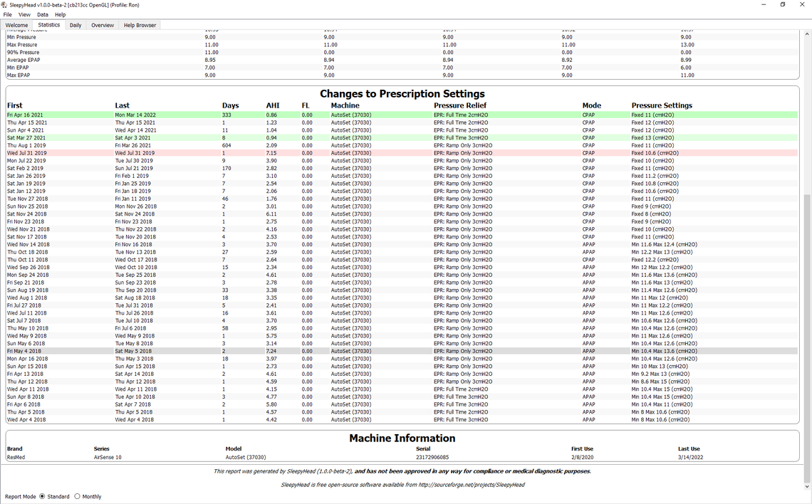
Task: Select the Statistics tab
Action: pos(48,24)
